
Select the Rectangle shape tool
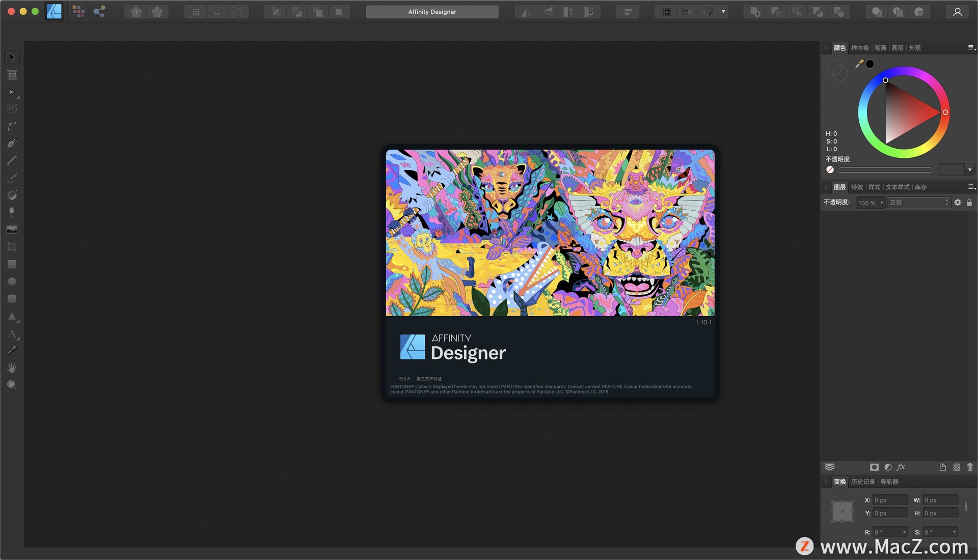(x=12, y=264)
